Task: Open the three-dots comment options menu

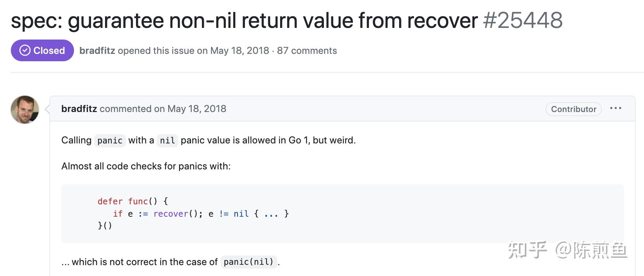Action: [x=615, y=109]
